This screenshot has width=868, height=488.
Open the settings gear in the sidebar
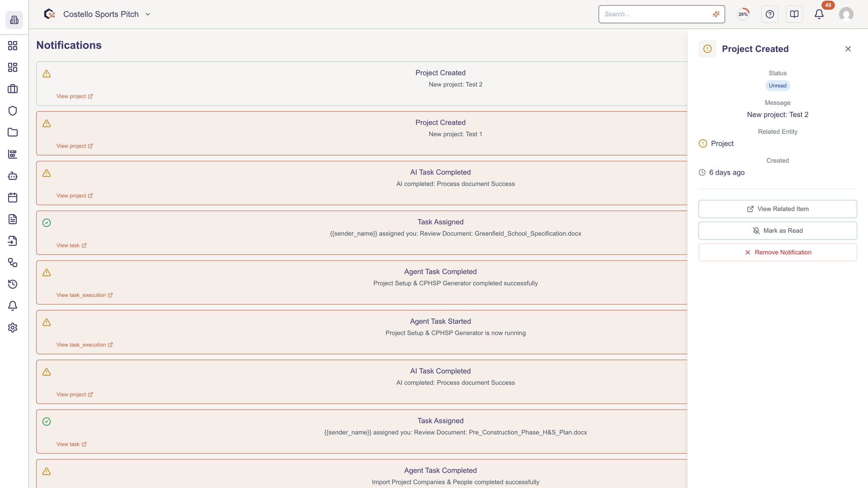pyautogui.click(x=13, y=328)
